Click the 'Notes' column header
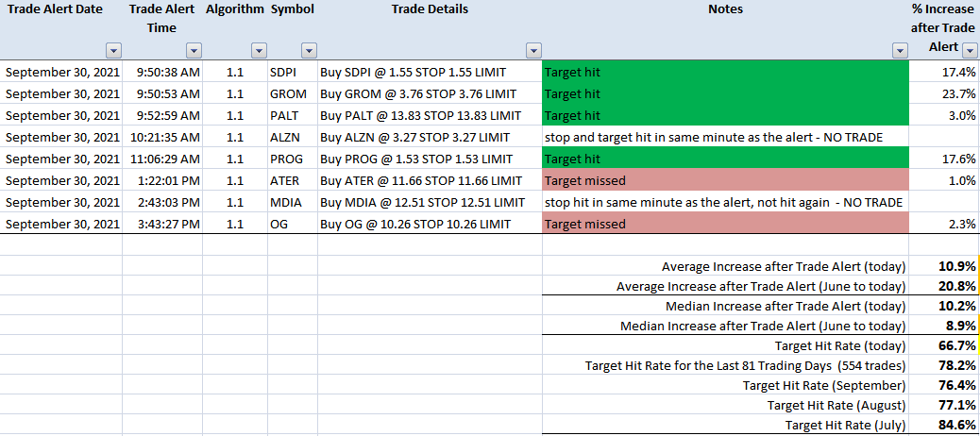Image resolution: width=980 pixels, height=436 pixels. (x=726, y=9)
